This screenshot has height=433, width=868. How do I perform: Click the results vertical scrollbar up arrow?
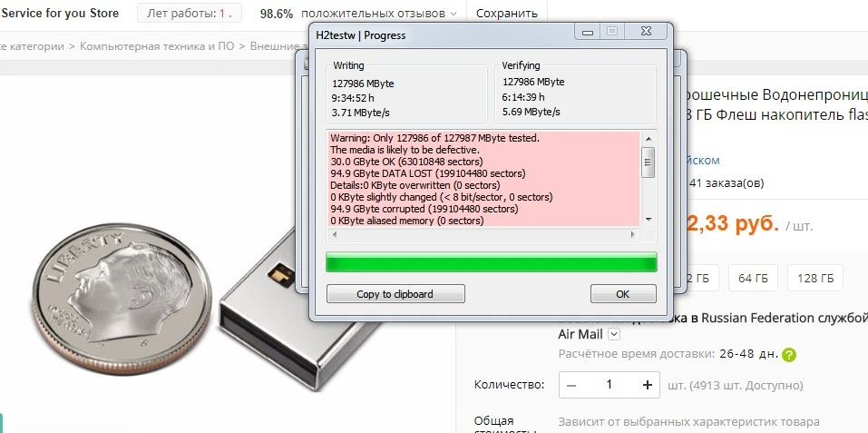(x=649, y=138)
